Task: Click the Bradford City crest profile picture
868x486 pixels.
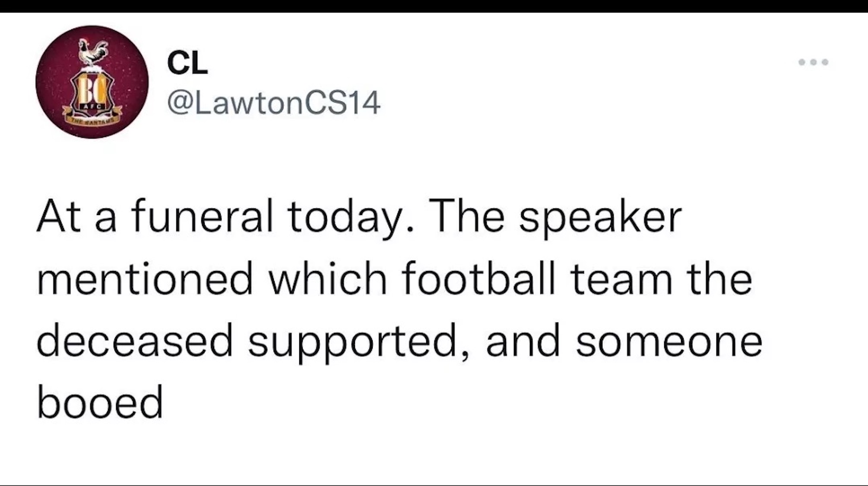Action: coord(92,82)
